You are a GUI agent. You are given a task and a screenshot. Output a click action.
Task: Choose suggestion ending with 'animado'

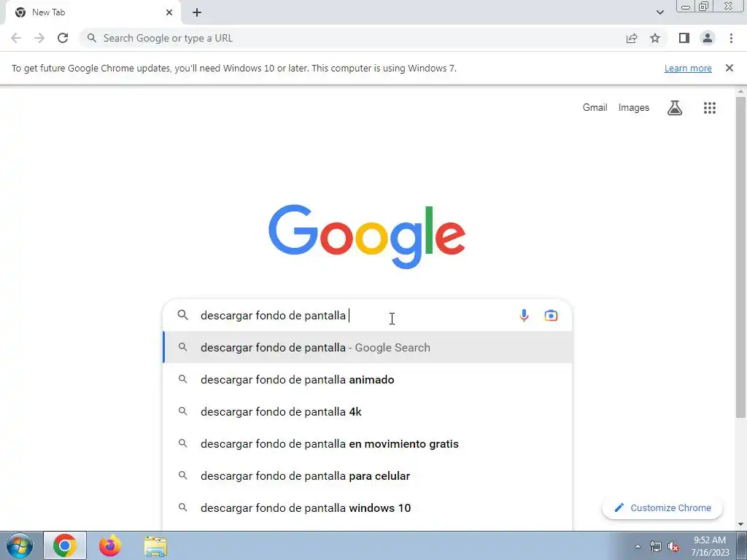coord(368,379)
